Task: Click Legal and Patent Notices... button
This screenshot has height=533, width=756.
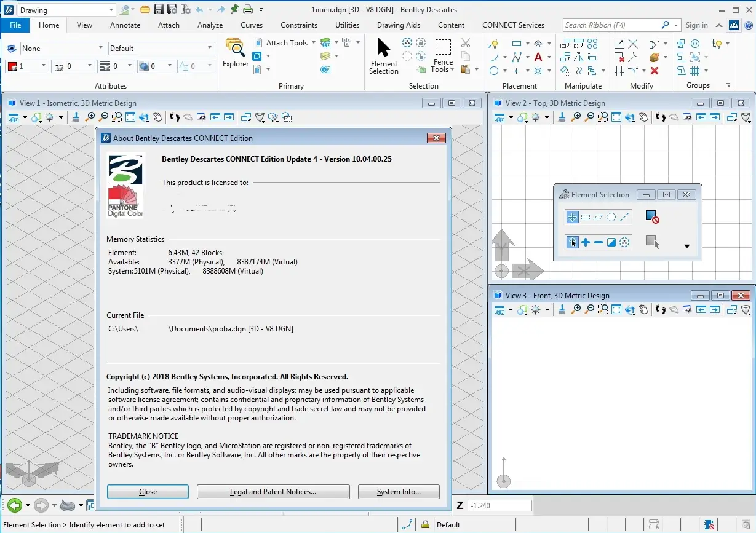Action: tap(273, 492)
